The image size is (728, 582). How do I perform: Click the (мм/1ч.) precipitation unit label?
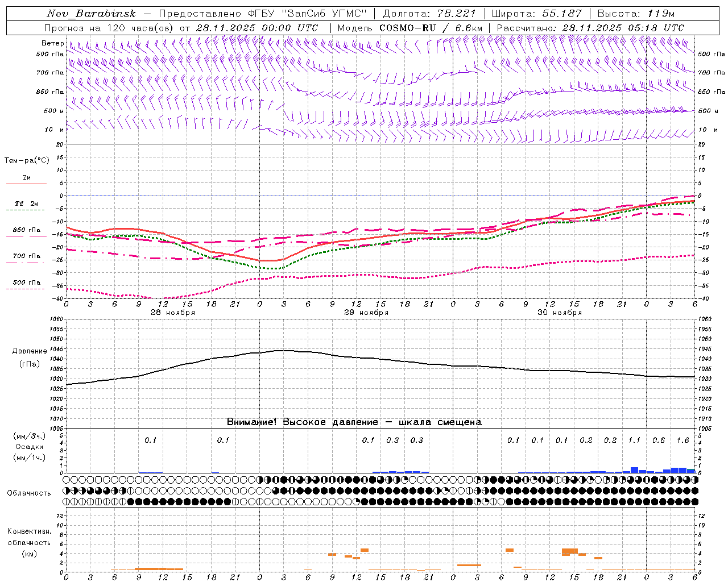30,458
